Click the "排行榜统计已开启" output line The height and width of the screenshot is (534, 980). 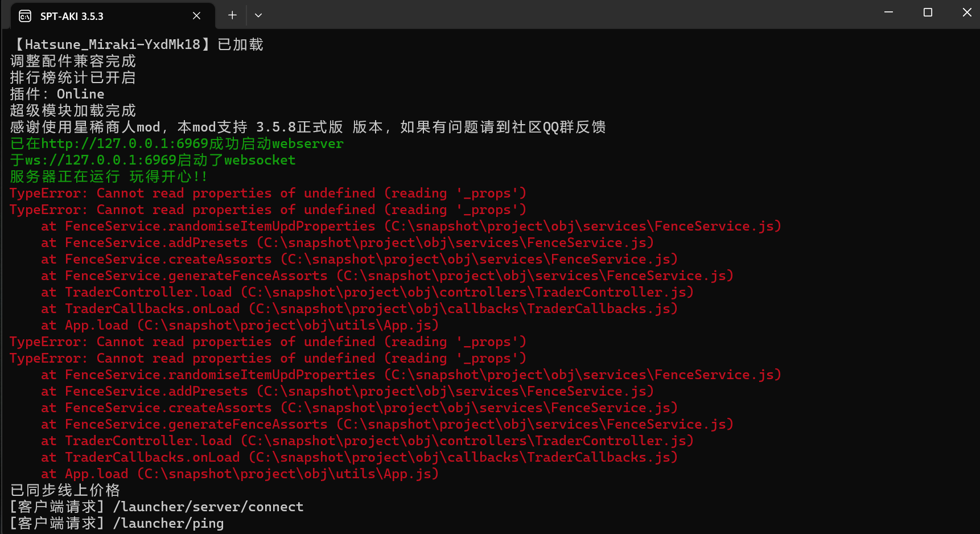click(73, 77)
